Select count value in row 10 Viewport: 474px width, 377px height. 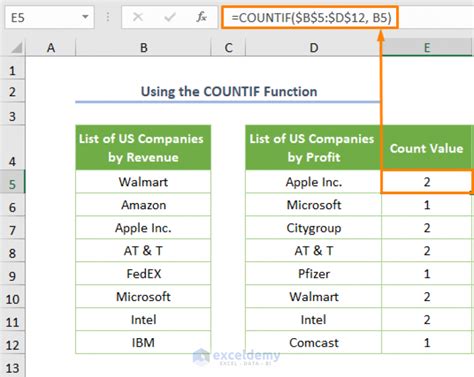(x=427, y=297)
